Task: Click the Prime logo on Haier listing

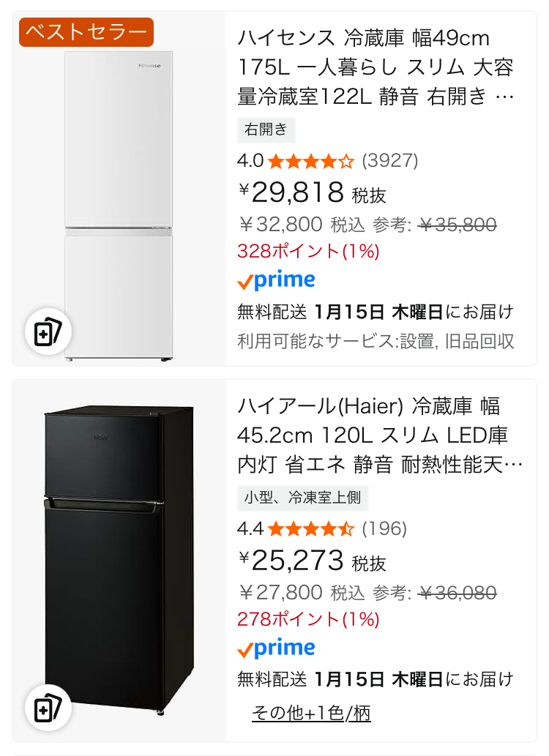Action: 277,648
